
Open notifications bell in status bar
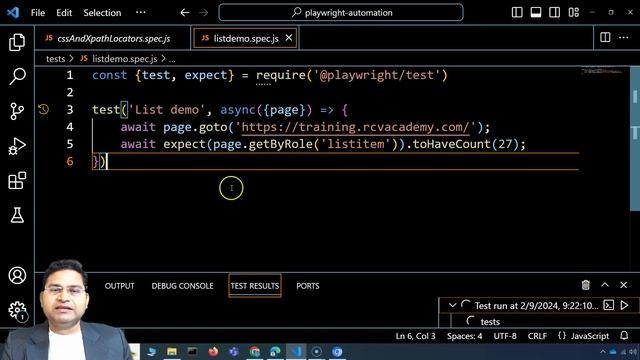624,336
